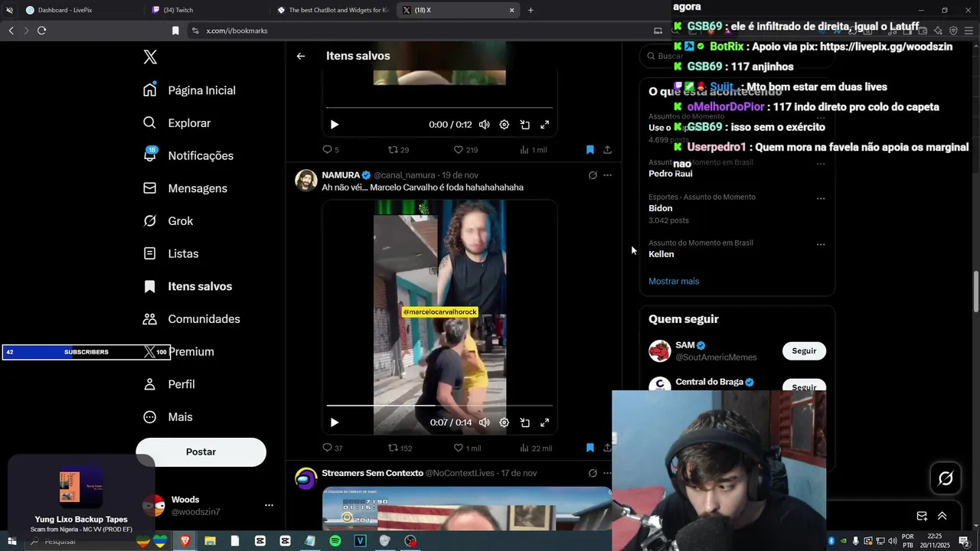This screenshot has width=980, height=551.
Task: Play the NAMURA 0:14 video
Action: coord(335,422)
